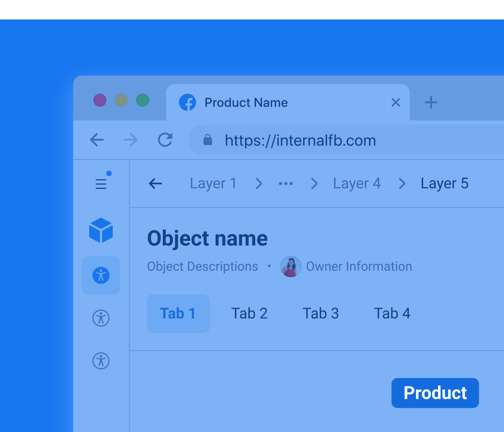This screenshot has height=432, width=504.
Task: Click the owner's profile avatar
Action: [x=291, y=267]
